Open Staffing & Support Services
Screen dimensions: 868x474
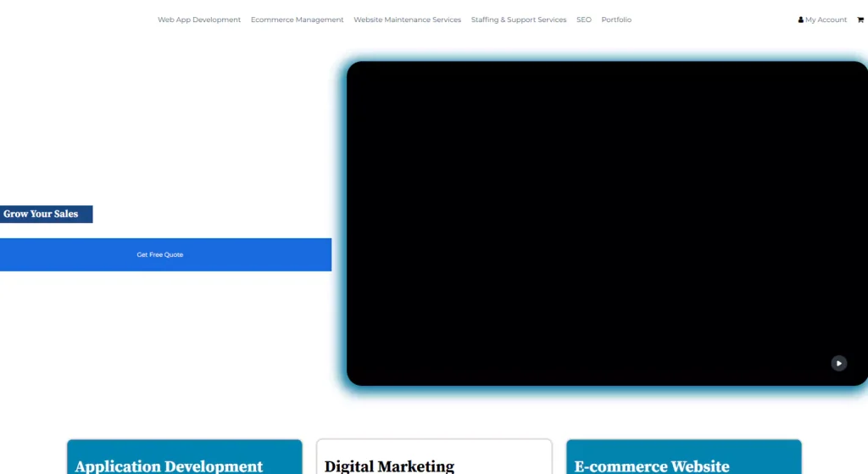click(x=519, y=20)
